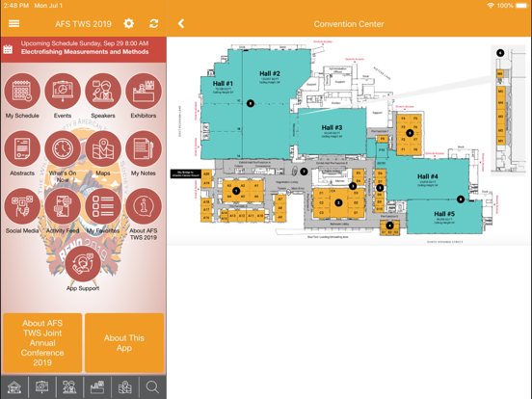
Task: Check the battery indicator in status bar
Action: click(521, 6)
